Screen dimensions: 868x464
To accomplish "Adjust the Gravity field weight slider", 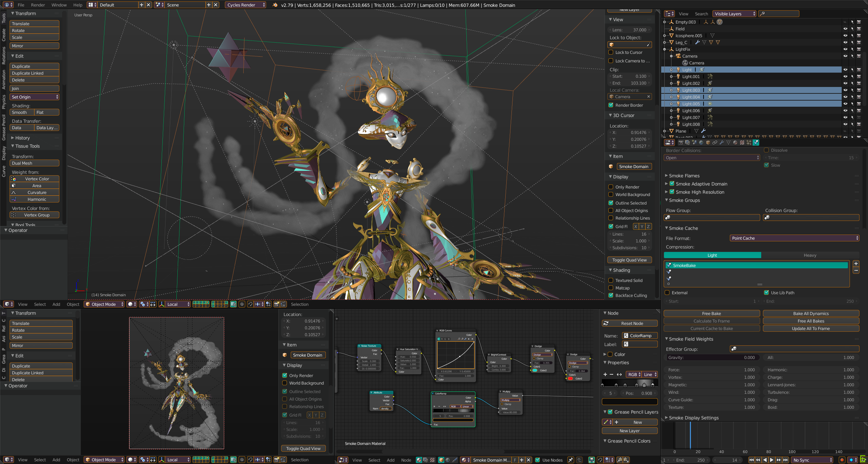I will coord(712,357).
